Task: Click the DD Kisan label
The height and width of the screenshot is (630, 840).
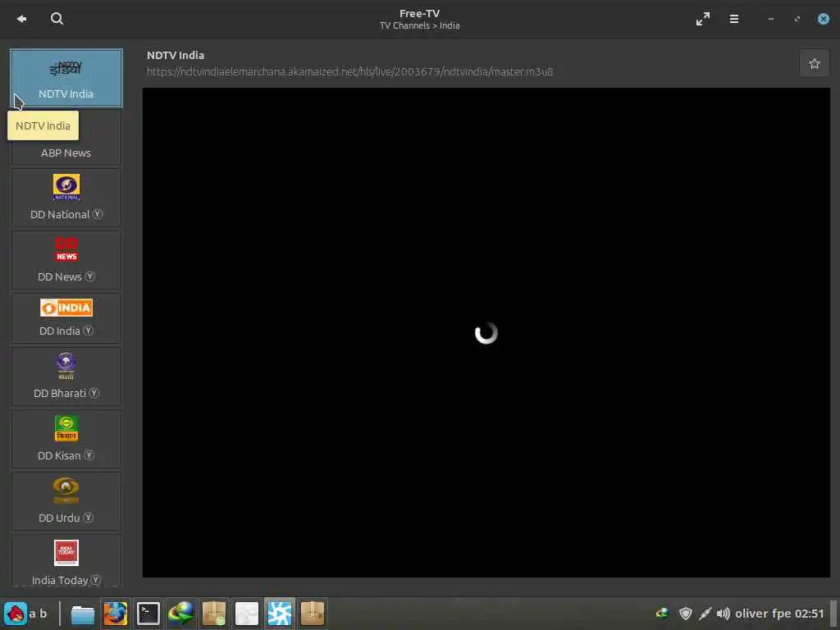Action: [x=59, y=455]
